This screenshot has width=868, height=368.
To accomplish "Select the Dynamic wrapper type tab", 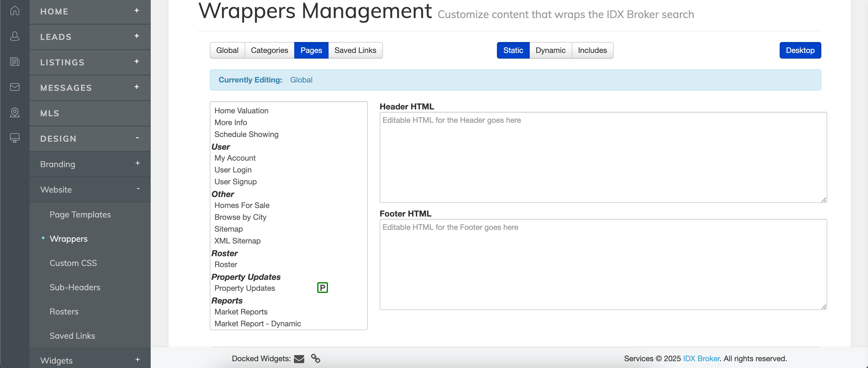I will pos(550,50).
